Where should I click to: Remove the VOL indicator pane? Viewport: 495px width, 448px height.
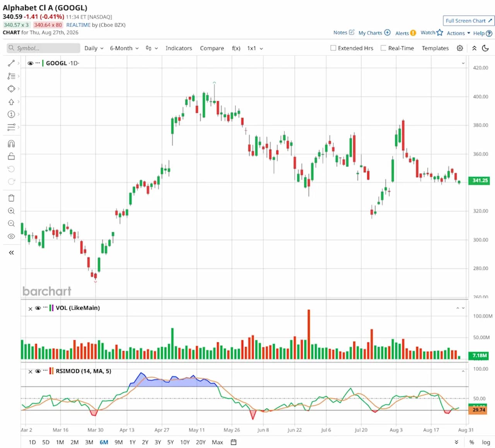pos(30,308)
